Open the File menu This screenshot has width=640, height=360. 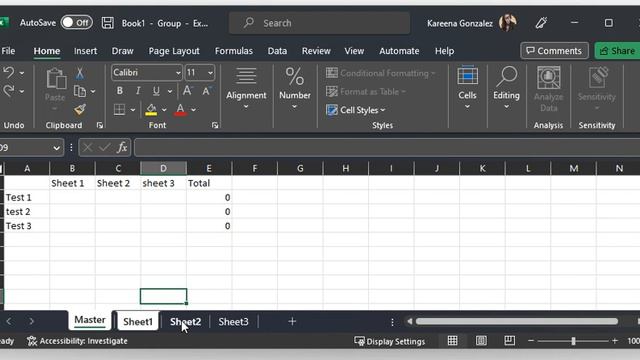point(8,51)
